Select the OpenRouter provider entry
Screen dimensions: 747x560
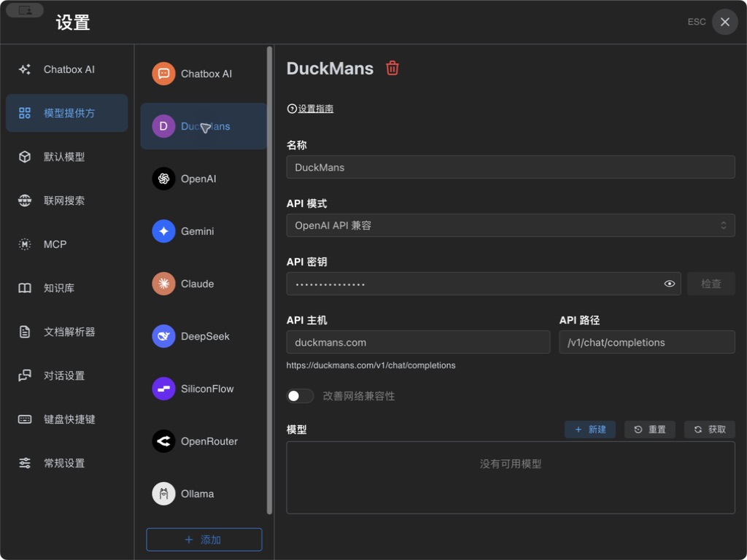(204, 441)
